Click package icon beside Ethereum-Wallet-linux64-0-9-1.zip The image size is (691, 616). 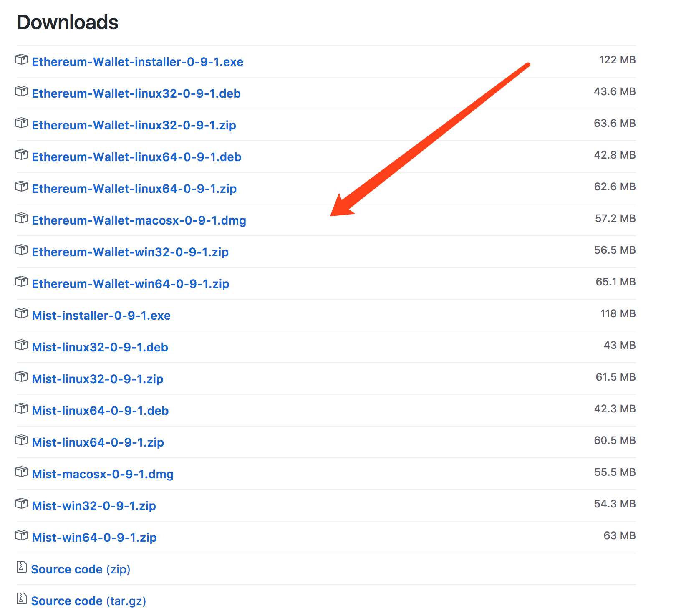[21, 186]
